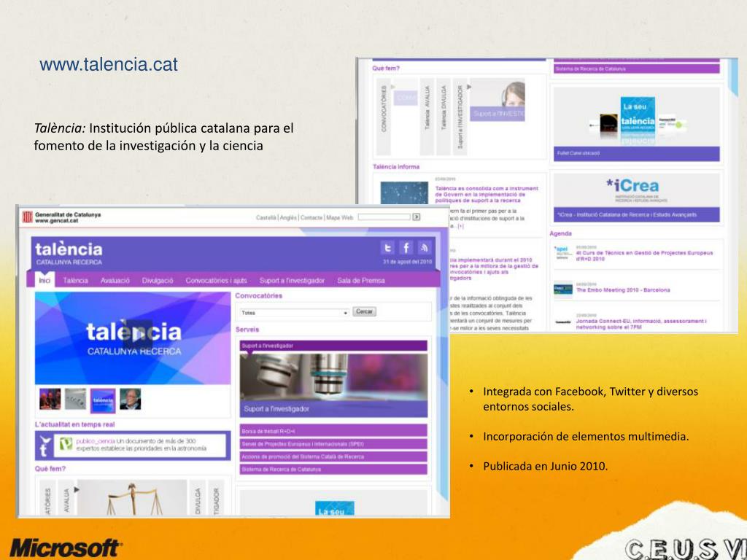This screenshot has width=747, height=560.
Task: Click the Twitter bird icon in L'actualitat box
Action: coord(46,446)
